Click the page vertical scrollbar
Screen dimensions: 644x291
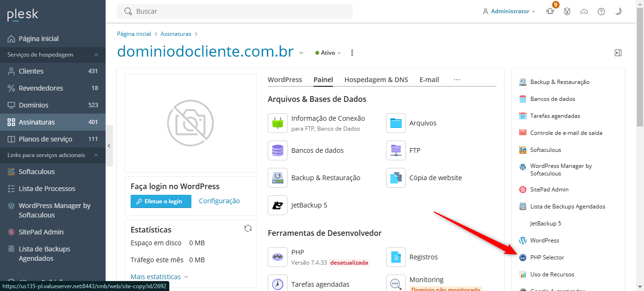point(640,66)
